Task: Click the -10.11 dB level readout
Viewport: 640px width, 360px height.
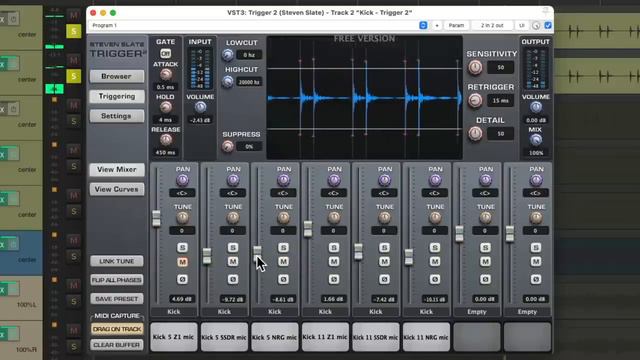Action: [x=434, y=299]
